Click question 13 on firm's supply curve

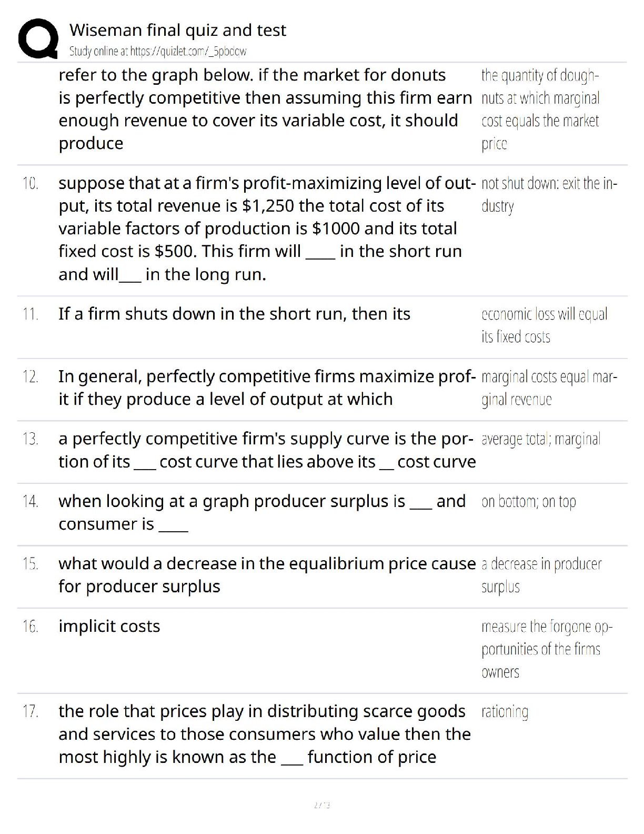[x=267, y=450]
